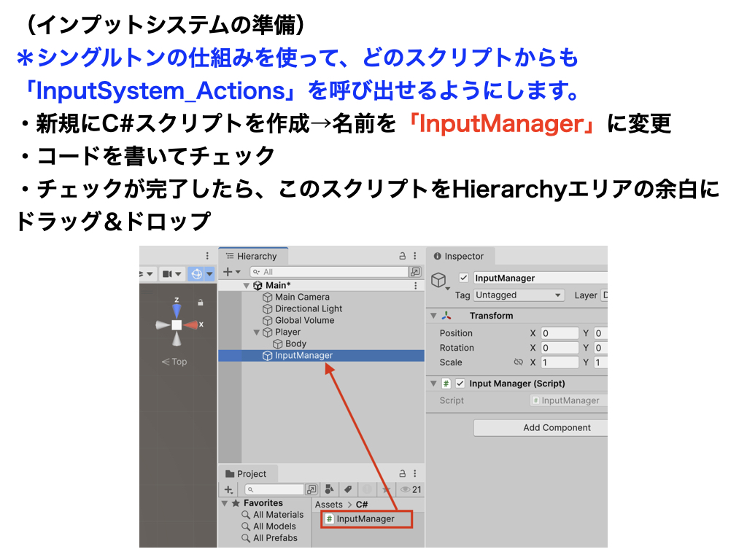The height and width of the screenshot is (560, 747).
Task: Open the Tag dropdown showing Untagged
Action: click(519, 295)
